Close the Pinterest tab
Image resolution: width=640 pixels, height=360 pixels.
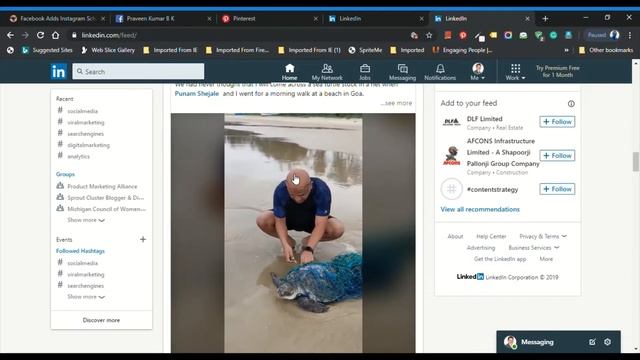(316, 19)
